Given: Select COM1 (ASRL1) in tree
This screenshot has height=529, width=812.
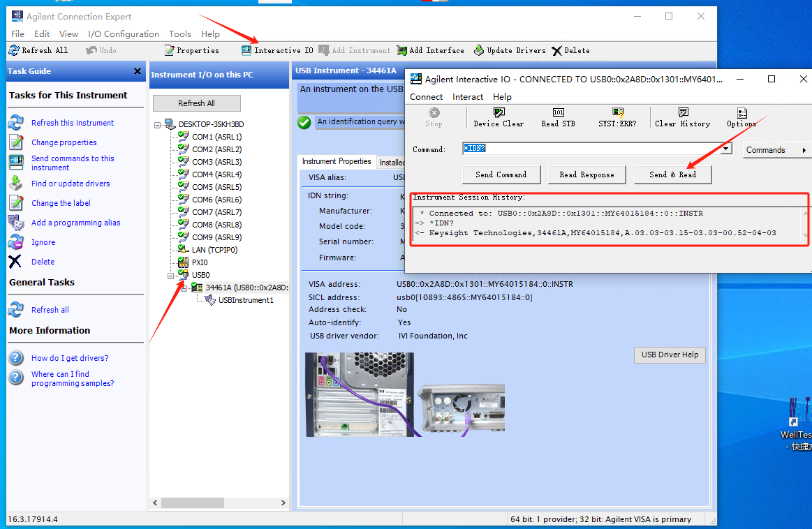Looking at the screenshot, I should (x=216, y=137).
